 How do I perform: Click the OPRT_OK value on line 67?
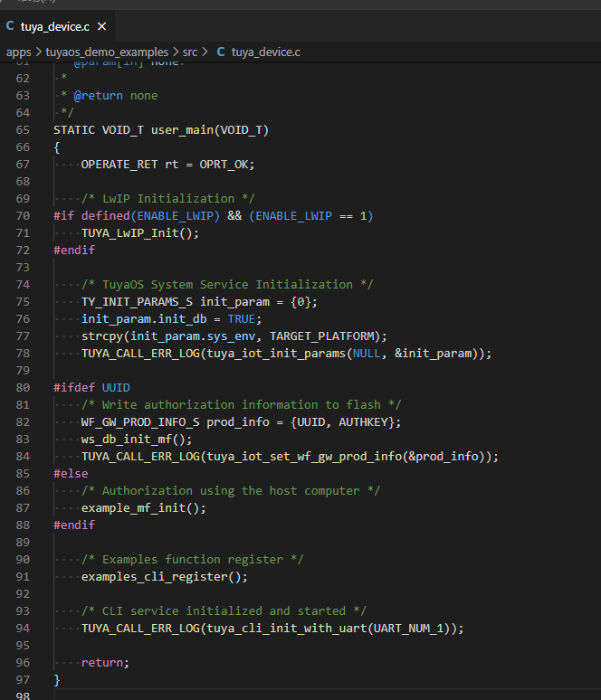point(224,165)
